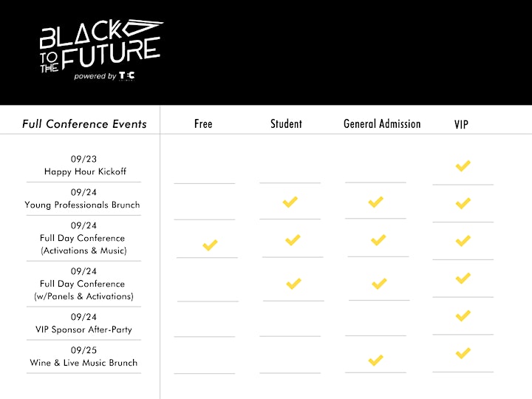Click the 09/24 Young Professionals Brunch event

[83, 199]
